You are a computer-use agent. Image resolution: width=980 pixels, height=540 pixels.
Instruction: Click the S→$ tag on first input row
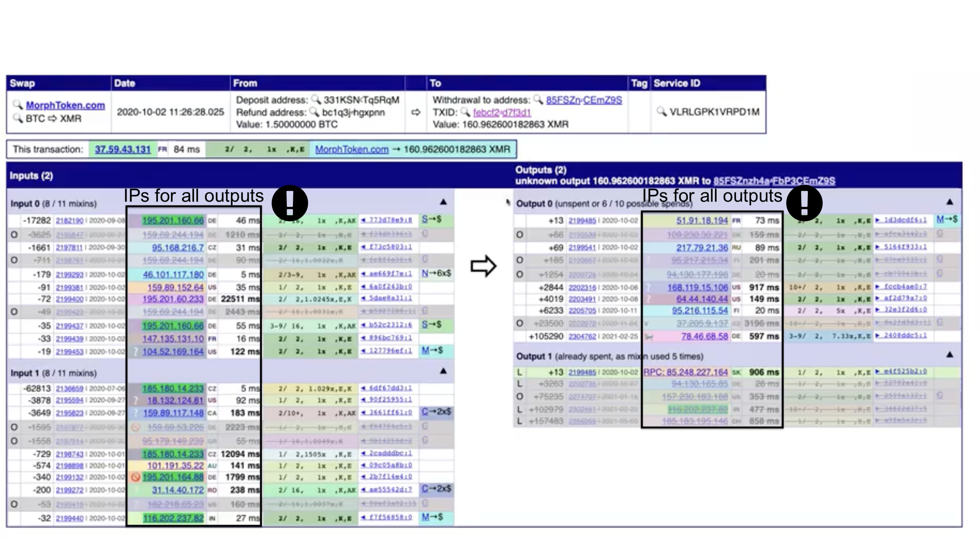pos(431,219)
